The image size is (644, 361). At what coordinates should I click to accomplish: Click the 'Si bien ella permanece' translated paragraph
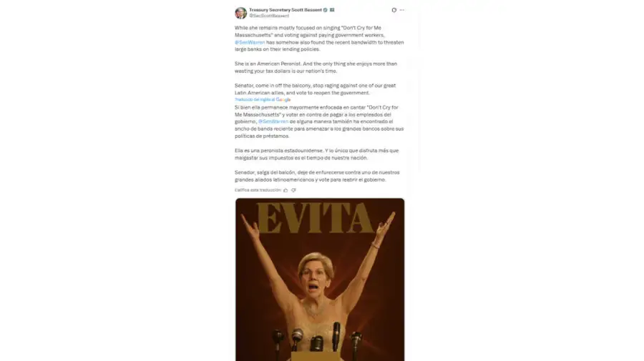(319, 122)
